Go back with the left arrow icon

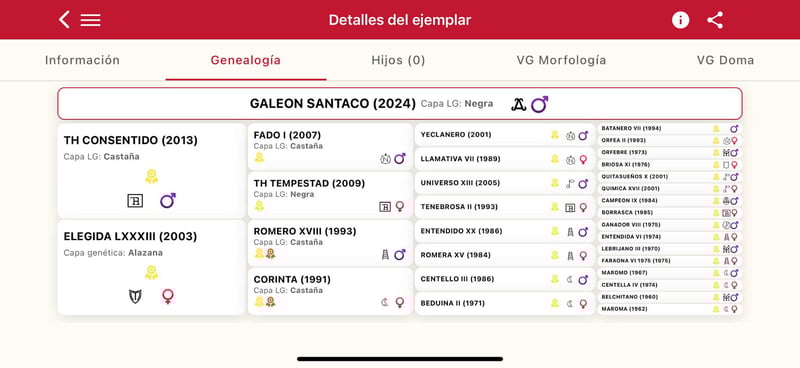click(x=64, y=20)
